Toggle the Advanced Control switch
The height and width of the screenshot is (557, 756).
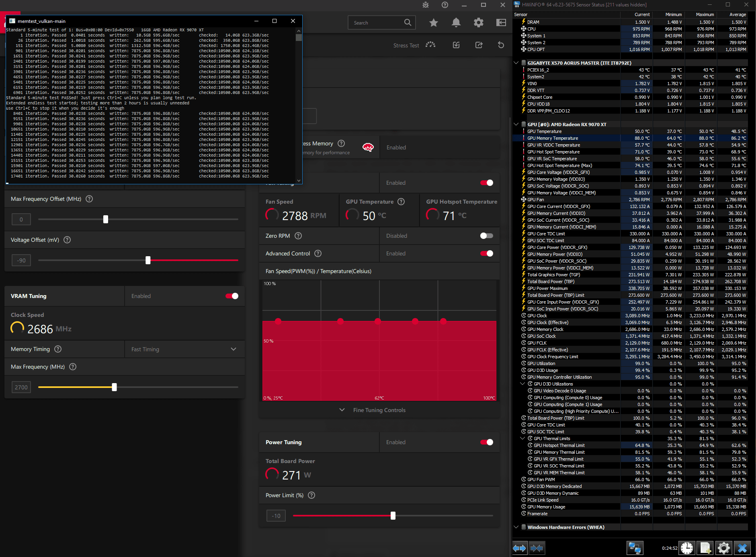[x=487, y=253]
